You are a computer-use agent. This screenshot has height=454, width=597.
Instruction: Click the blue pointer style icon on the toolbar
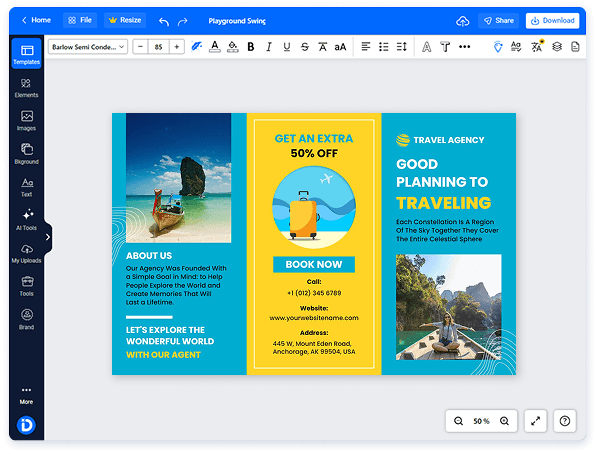coord(498,46)
